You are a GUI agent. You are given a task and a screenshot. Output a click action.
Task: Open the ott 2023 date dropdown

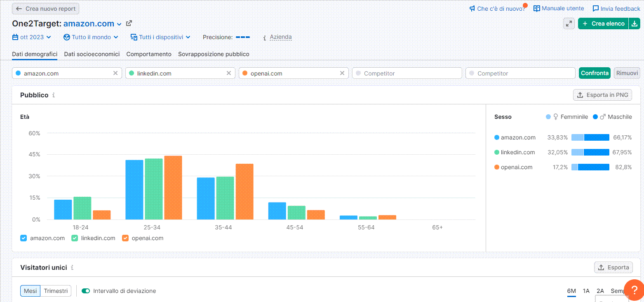[31, 37]
